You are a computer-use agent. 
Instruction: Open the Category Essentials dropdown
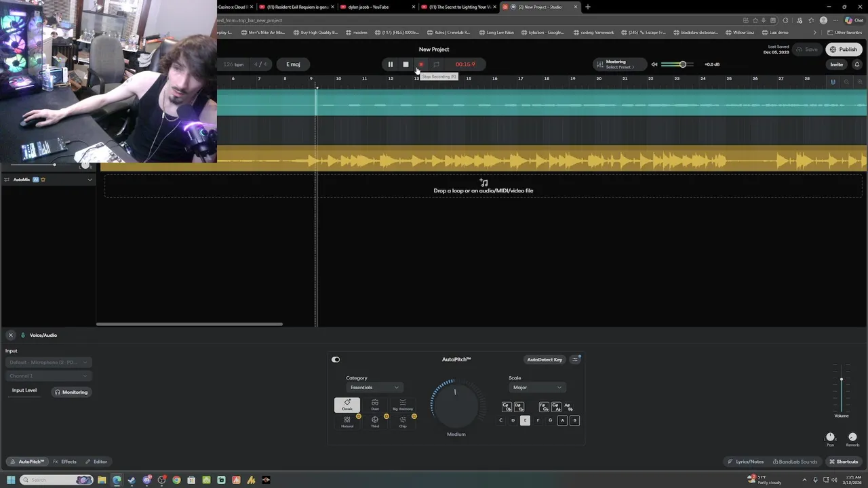374,387
